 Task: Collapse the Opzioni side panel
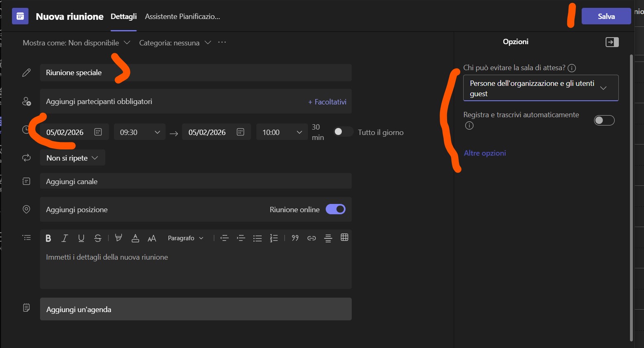coord(612,42)
